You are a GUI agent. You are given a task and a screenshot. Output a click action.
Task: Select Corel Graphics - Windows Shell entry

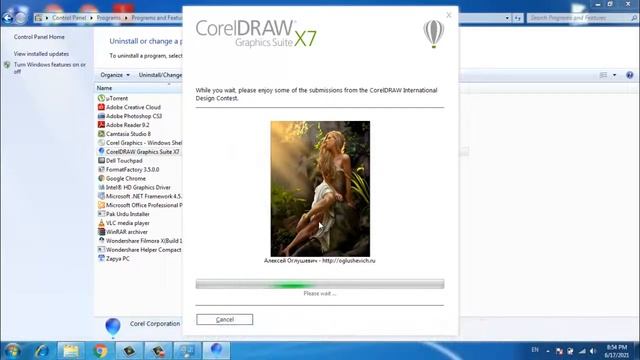pos(139,143)
